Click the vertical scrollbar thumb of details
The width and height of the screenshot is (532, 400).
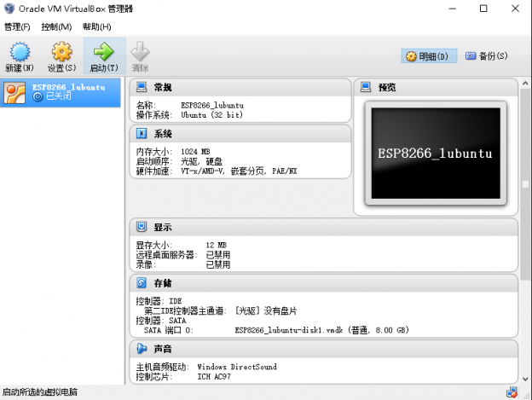pos(525,183)
